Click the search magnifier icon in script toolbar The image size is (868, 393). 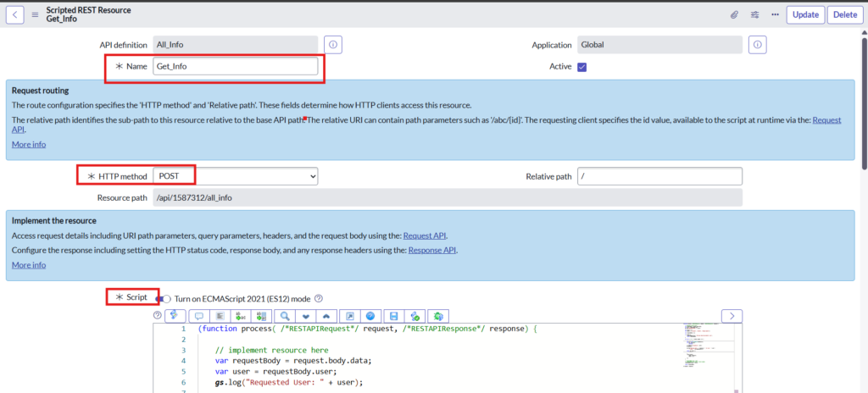click(x=285, y=316)
